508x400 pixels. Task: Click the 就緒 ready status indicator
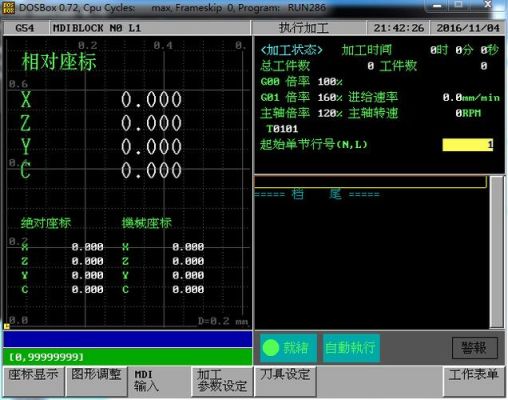click(x=288, y=348)
